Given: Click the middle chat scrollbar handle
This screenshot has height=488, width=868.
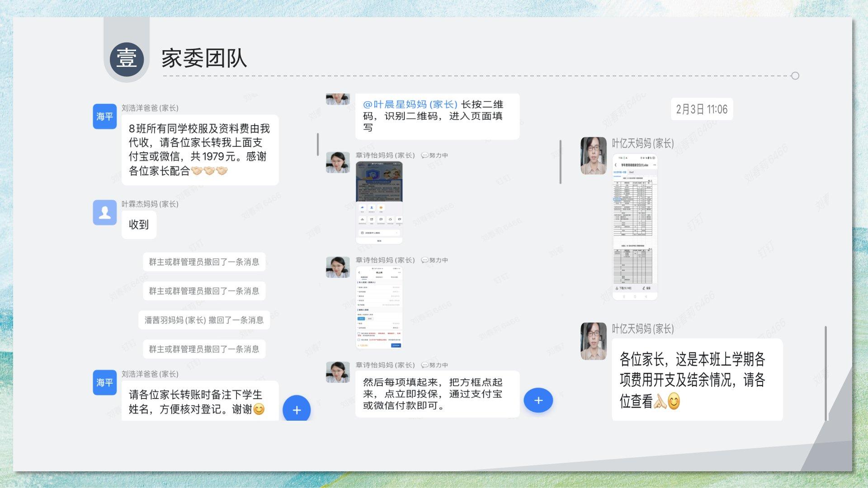Looking at the screenshot, I should [x=560, y=162].
